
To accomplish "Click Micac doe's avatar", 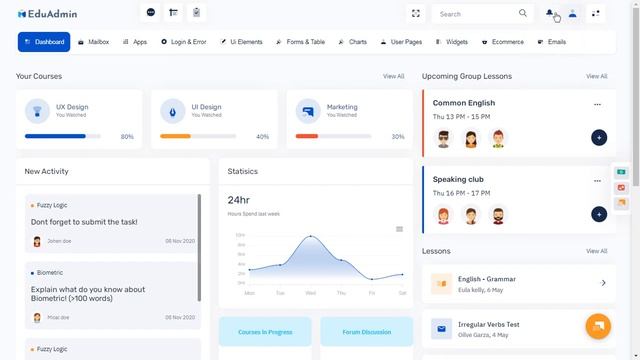I will point(37,318).
